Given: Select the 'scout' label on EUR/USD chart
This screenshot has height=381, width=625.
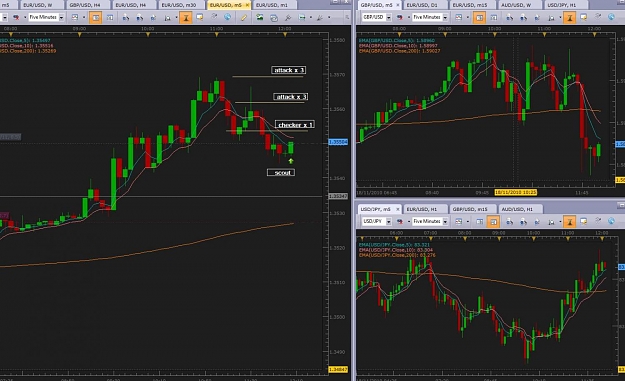Looking at the screenshot, I should 281,173.
